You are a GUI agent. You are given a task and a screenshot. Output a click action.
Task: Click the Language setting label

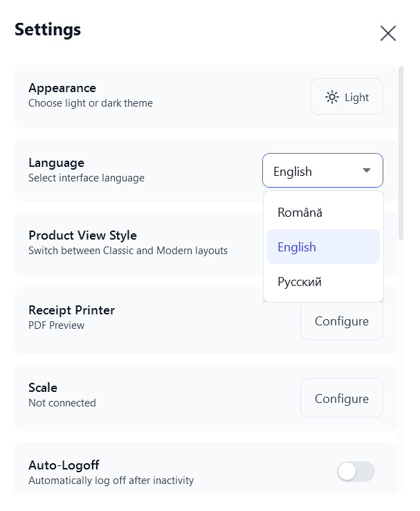(56, 163)
